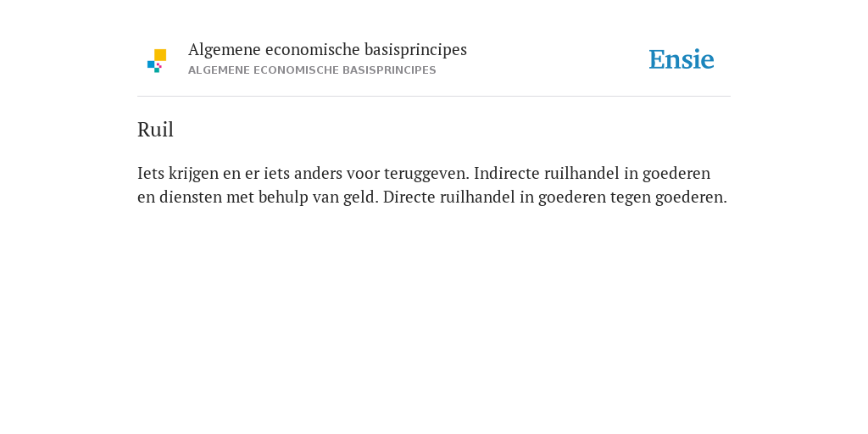Click the small pink square in logo
The height and width of the screenshot is (434, 868).
159,65
